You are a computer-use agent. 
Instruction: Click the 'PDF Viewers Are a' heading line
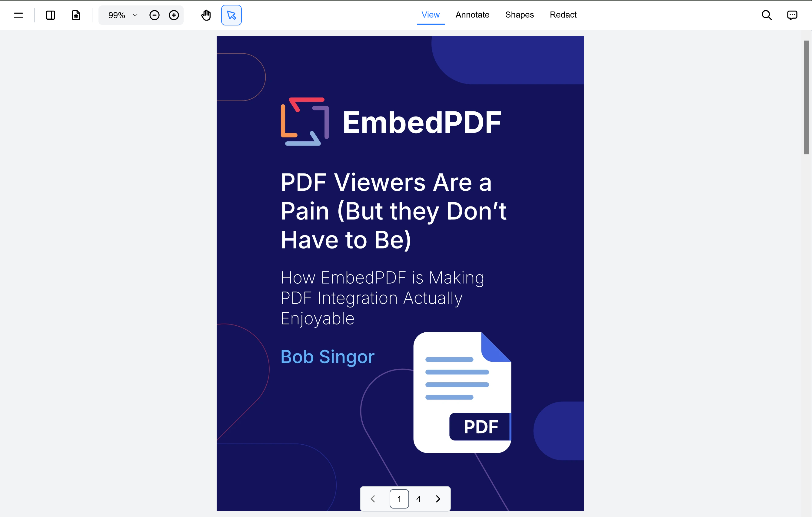point(386,182)
